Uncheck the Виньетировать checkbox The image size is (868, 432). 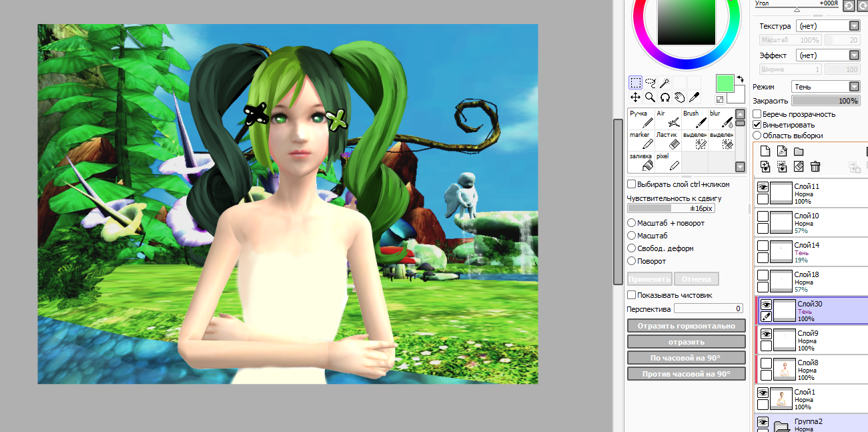click(757, 125)
